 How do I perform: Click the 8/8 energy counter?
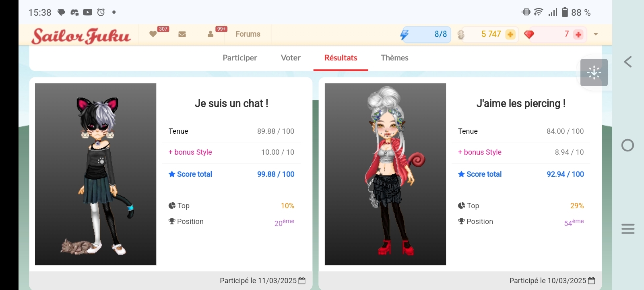441,34
